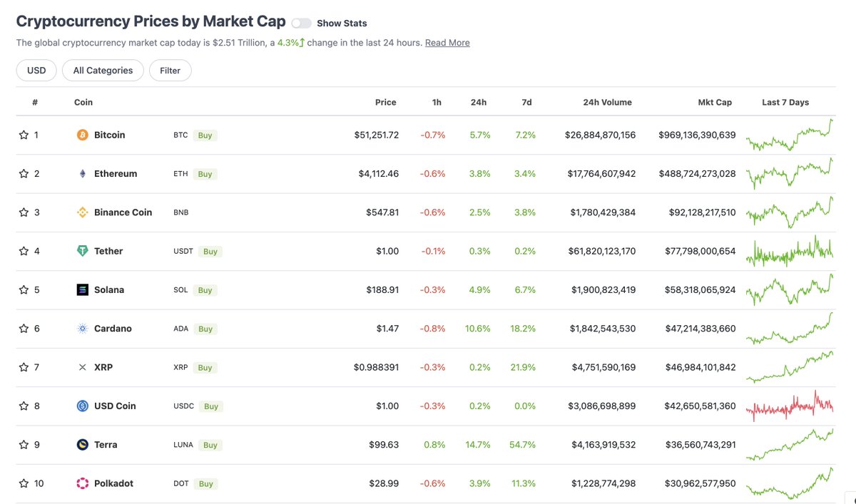The width and height of the screenshot is (856, 504).
Task: Sort by 24h Volume column header
Action: 607,102
